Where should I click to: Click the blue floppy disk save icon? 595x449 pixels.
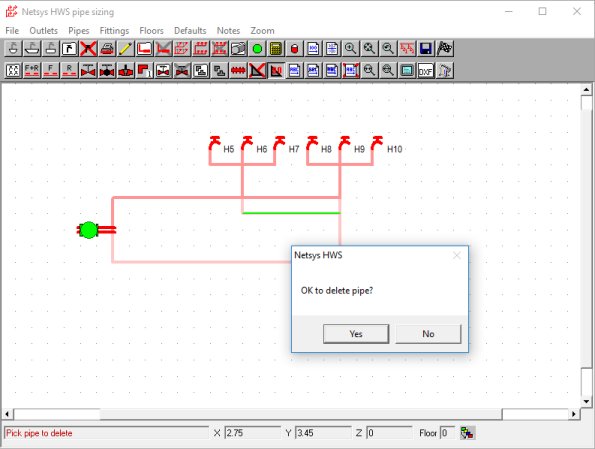tap(426, 49)
